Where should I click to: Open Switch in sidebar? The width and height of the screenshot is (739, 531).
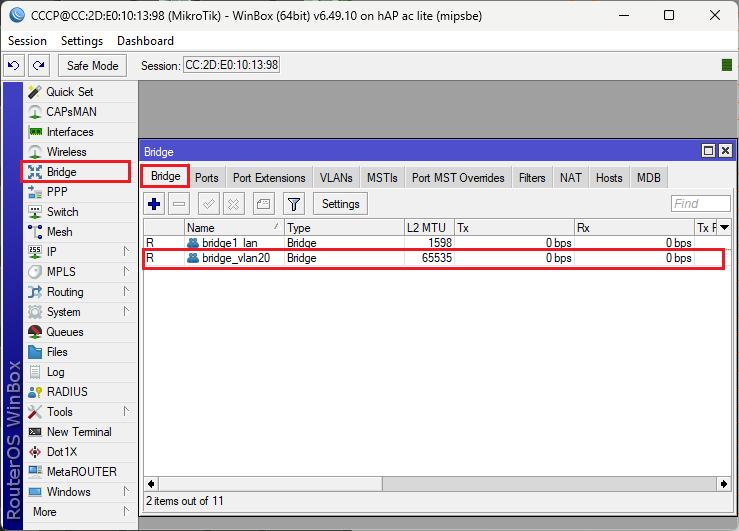(80, 212)
